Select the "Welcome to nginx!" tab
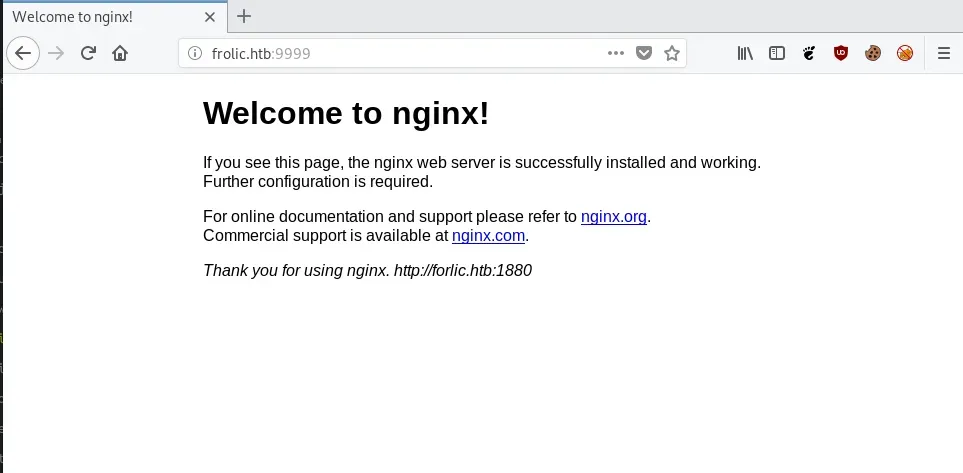 100,17
